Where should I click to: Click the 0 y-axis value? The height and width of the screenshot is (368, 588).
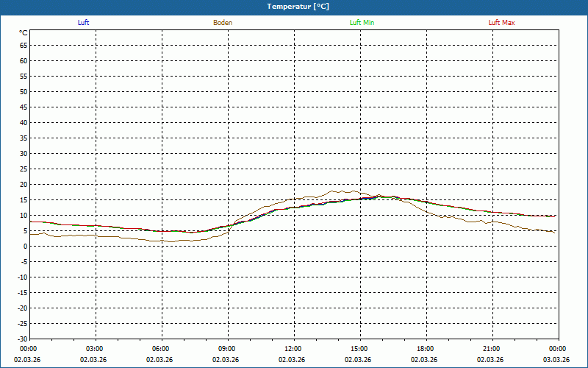tap(26, 247)
